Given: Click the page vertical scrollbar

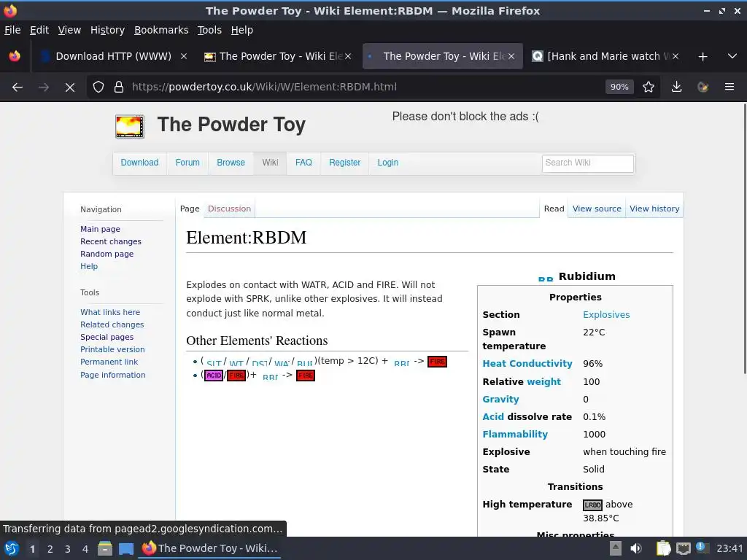Looking at the screenshot, I should 744,238.
